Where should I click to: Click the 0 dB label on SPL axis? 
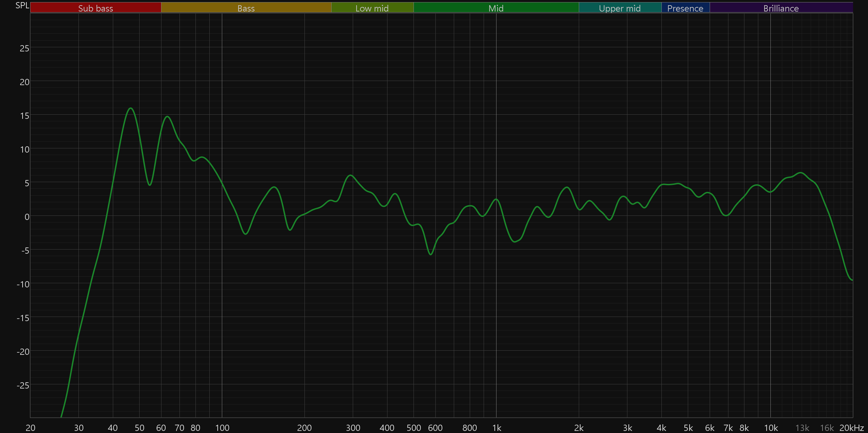pyautogui.click(x=27, y=217)
